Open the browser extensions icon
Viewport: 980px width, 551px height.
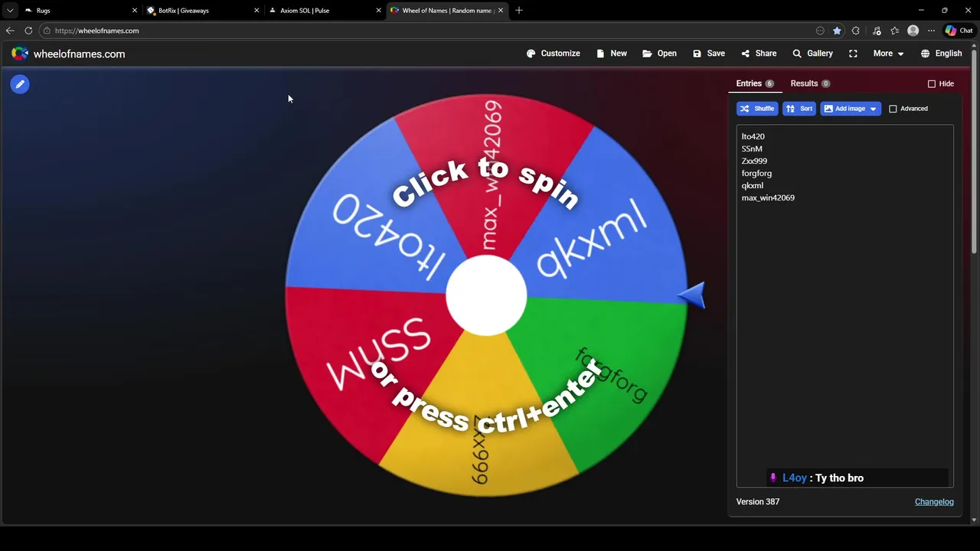click(x=856, y=31)
